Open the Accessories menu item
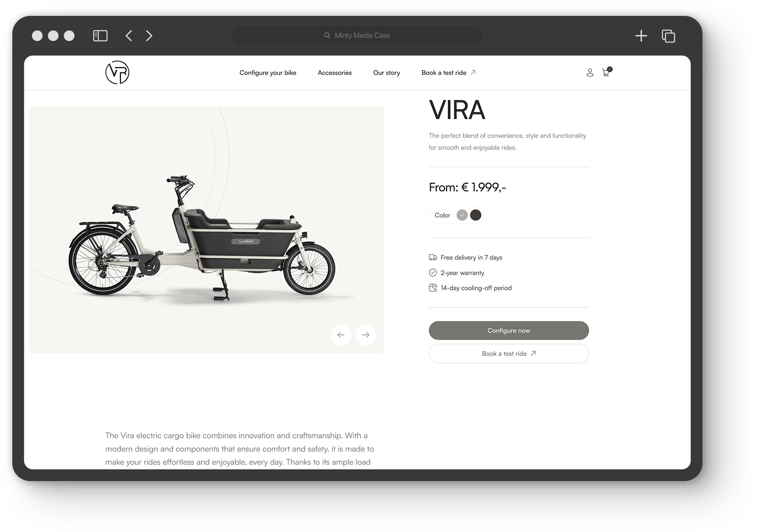Viewport: 757px width, 532px height. 335,73
